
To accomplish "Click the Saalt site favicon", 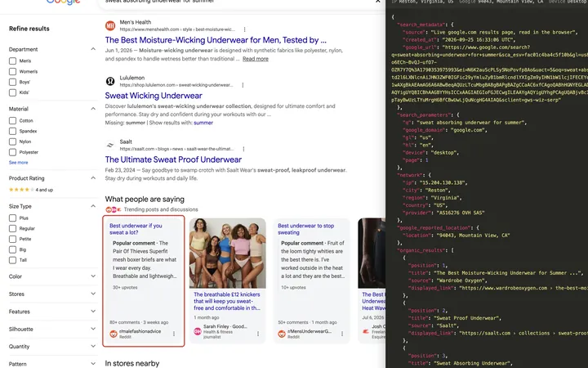I will tap(110, 145).
